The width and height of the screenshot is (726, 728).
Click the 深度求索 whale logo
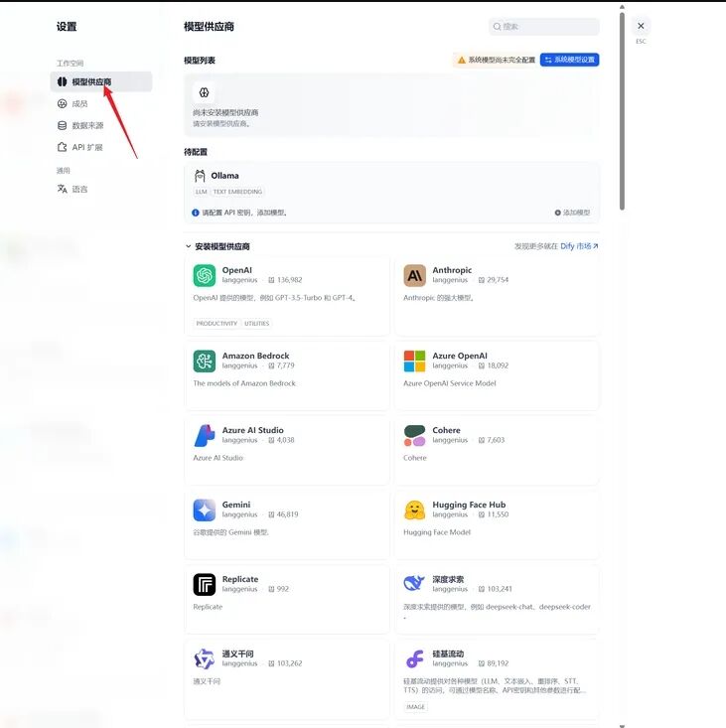(x=414, y=583)
